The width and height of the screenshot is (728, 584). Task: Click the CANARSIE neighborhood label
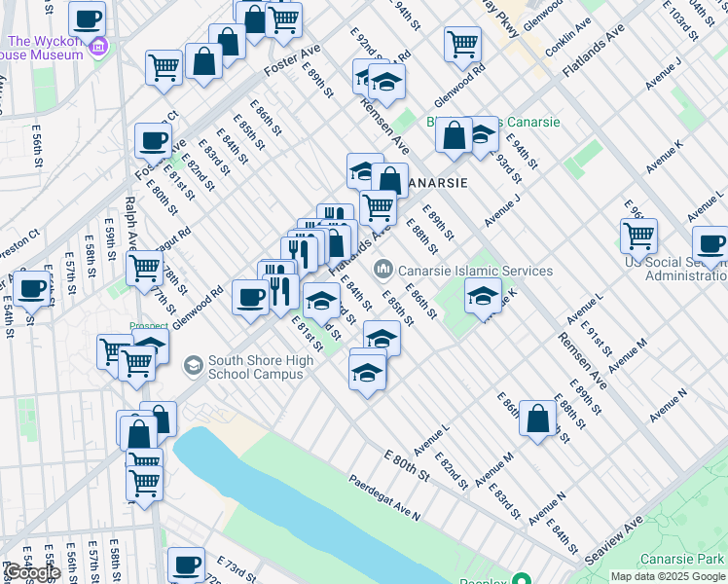(438, 183)
